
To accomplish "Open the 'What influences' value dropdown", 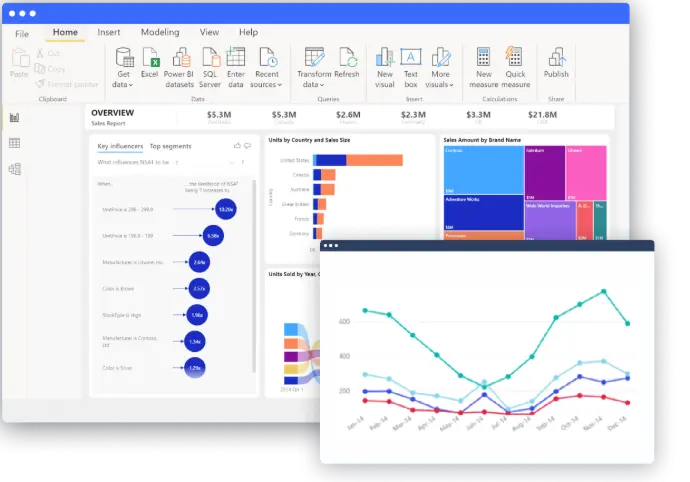I will tap(231, 162).
